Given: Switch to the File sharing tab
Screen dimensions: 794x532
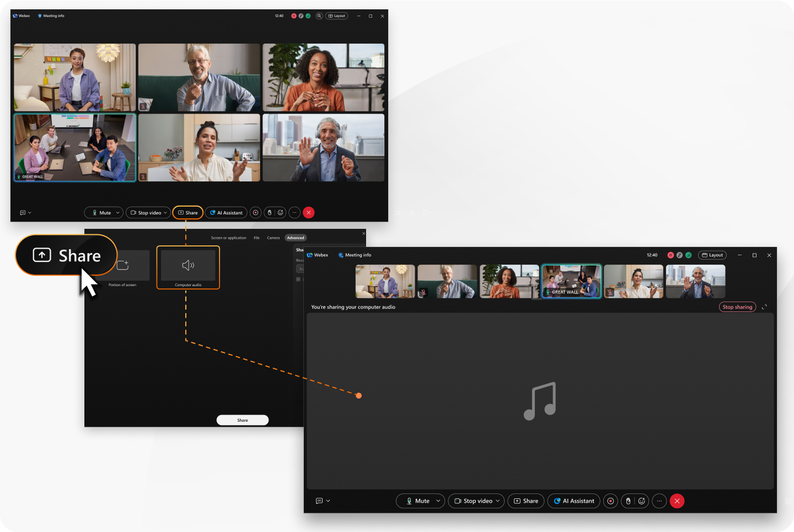Looking at the screenshot, I should click(257, 238).
